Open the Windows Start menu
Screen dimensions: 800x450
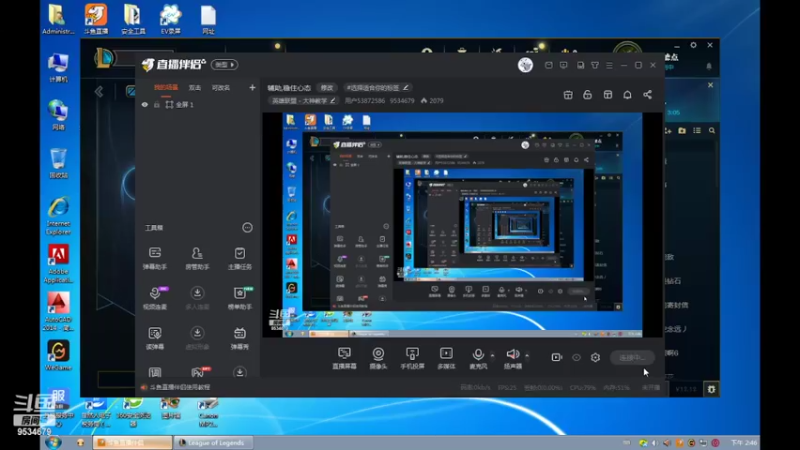coord(53,442)
